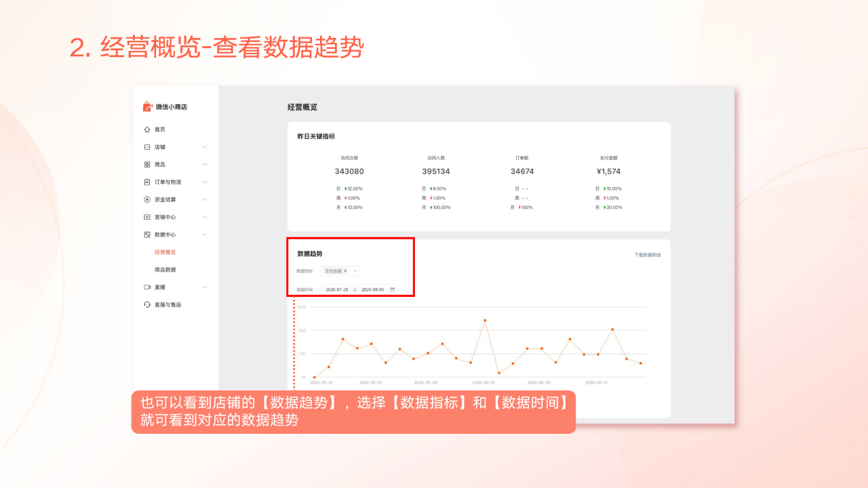Expand the 营销中心 menu chevron
This screenshot has height=488, width=868.
point(205,218)
